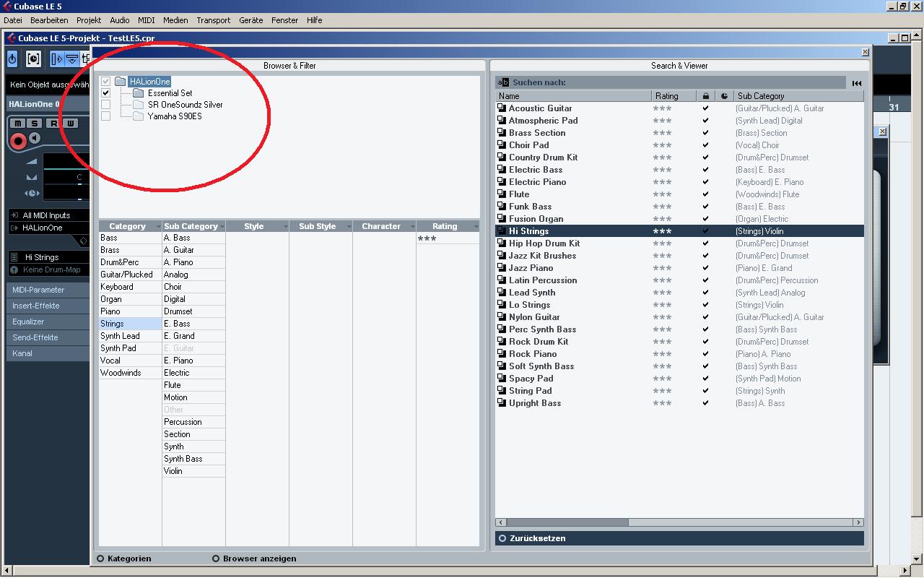Open the Medien menu
924x578 pixels.
(175, 20)
